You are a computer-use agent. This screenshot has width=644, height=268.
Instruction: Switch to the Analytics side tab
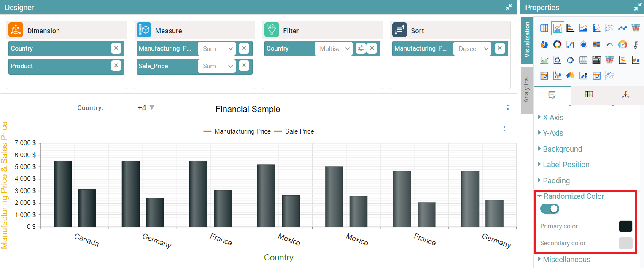526,90
